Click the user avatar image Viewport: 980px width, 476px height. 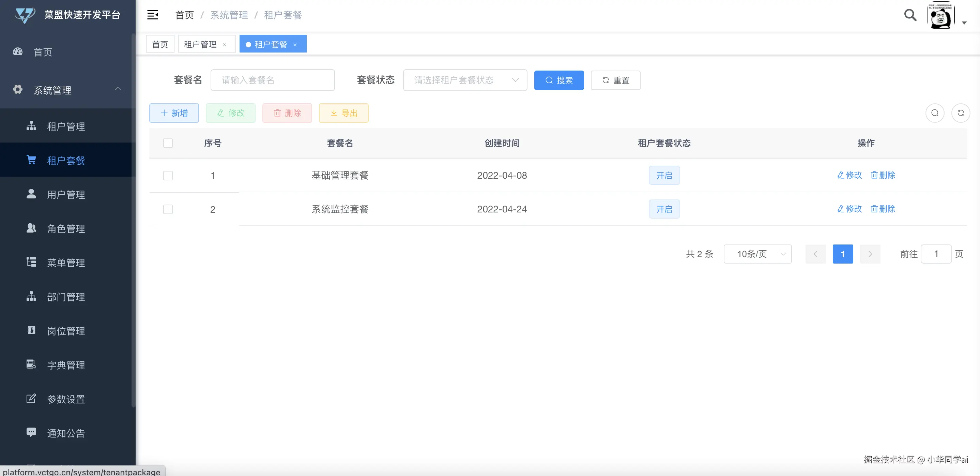coord(940,16)
